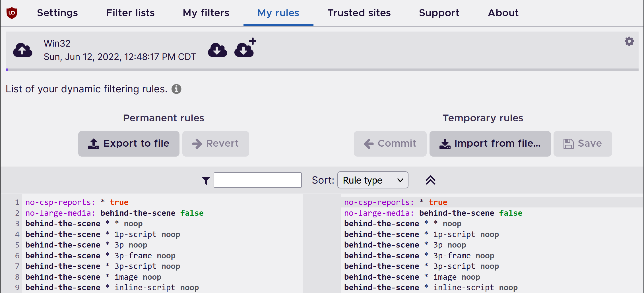Export permanent rules to file
Image resolution: width=644 pixels, height=293 pixels.
[x=128, y=144]
